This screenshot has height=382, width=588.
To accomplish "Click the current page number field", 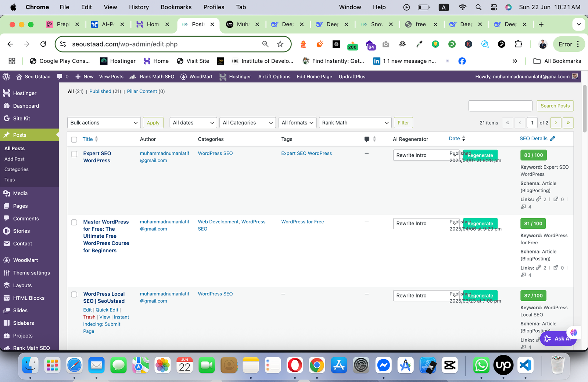I will point(532,123).
